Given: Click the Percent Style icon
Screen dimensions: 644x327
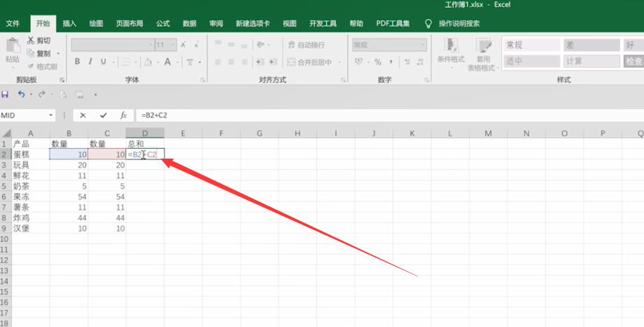Looking at the screenshot, I should point(378,62).
